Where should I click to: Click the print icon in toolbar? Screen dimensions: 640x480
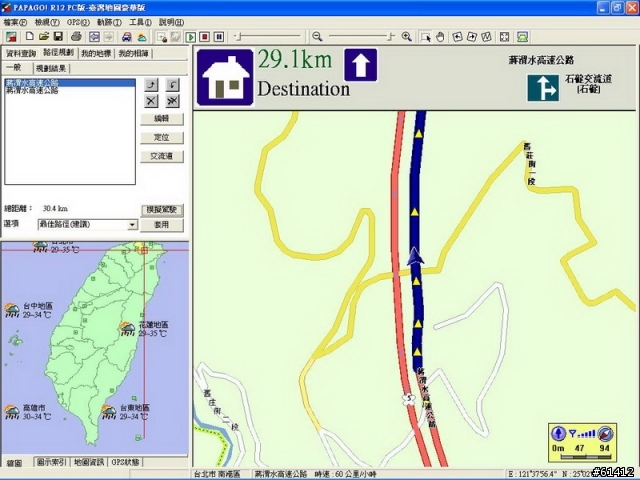[76, 37]
